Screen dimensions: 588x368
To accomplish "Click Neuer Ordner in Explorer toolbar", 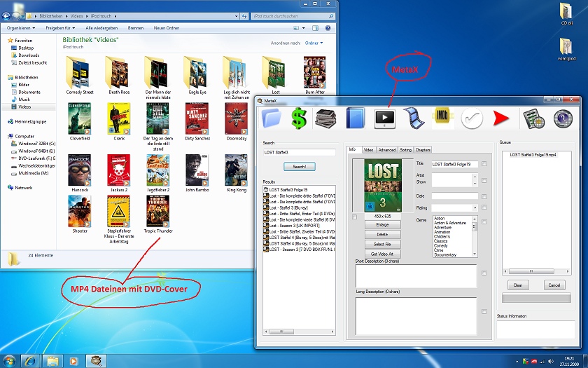I will pos(166,28).
